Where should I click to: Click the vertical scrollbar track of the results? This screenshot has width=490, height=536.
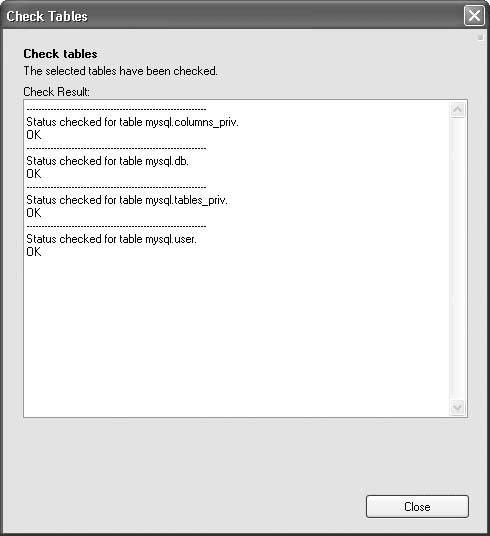(458, 258)
